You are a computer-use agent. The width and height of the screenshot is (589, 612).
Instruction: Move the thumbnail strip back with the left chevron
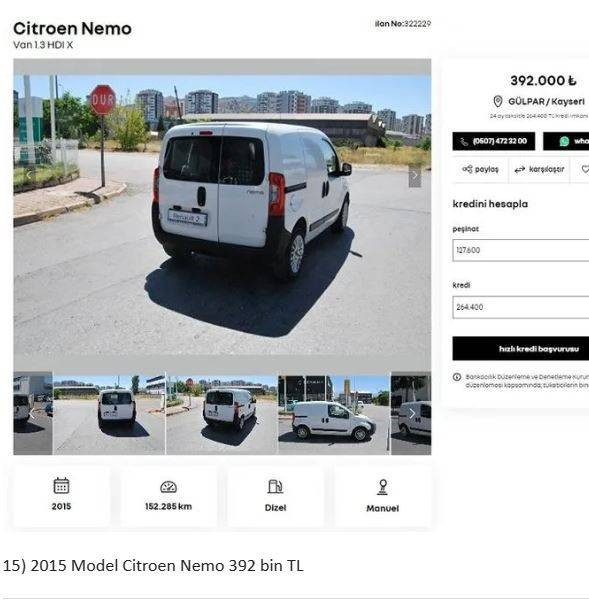32,414
